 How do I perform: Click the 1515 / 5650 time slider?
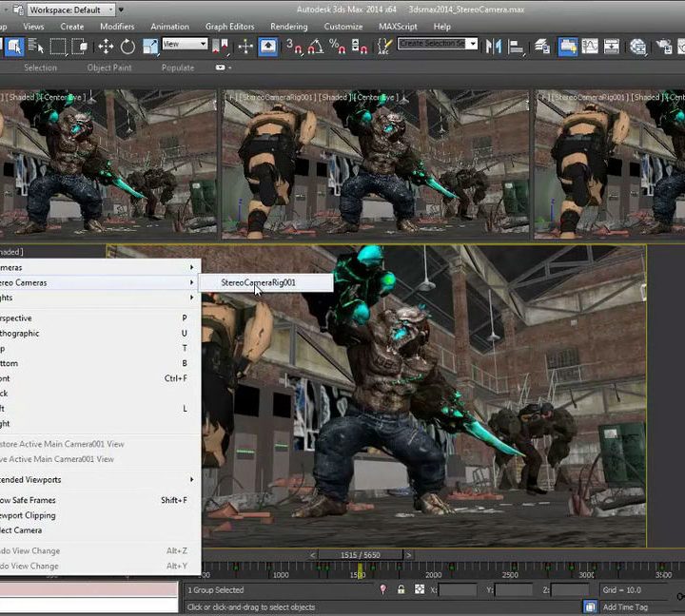coord(361,555)
